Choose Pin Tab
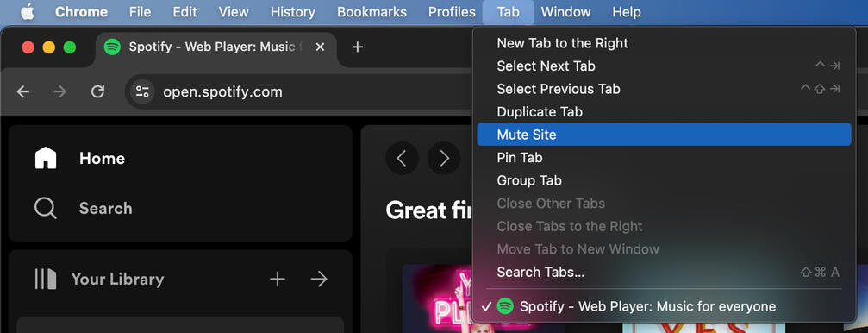Viewport: 868px width, 333px height. tap(664, 157)
